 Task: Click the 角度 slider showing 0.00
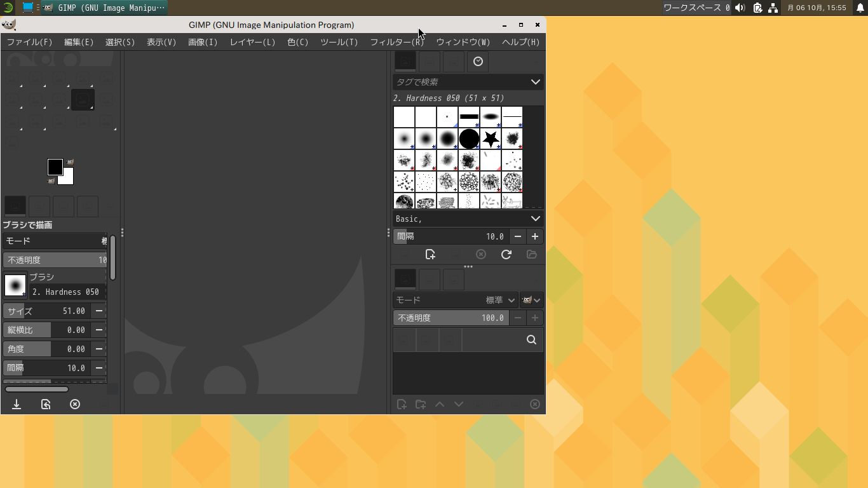point(46,349)
